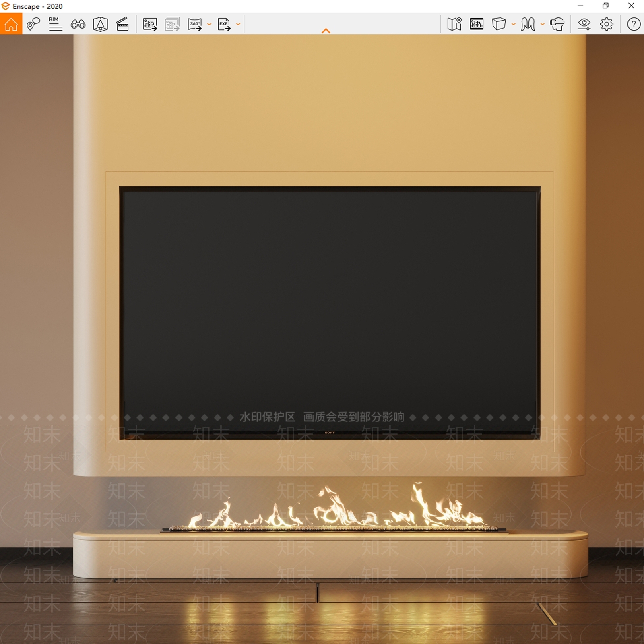Screen dimensions: 644x644
Task: Export EXE standalone icon
Action: pos(224,24)
